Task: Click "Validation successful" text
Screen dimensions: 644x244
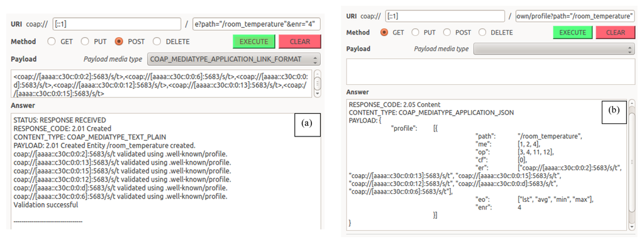Action: (x=45, y=204)
